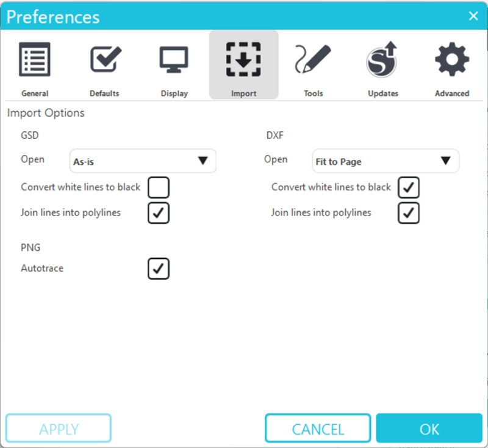Close the Preferences dialog with X
Viewport: 488px width, 448px height.
click(473, 16)
